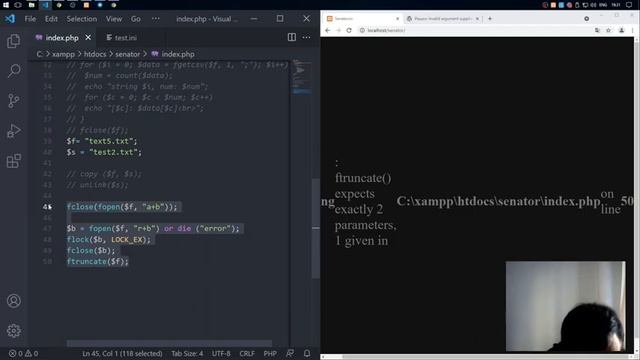This screenshot has width=640, height=360.
Task: View site information icon in address bar
Action: pyautogui.click(x=362, y=30)
